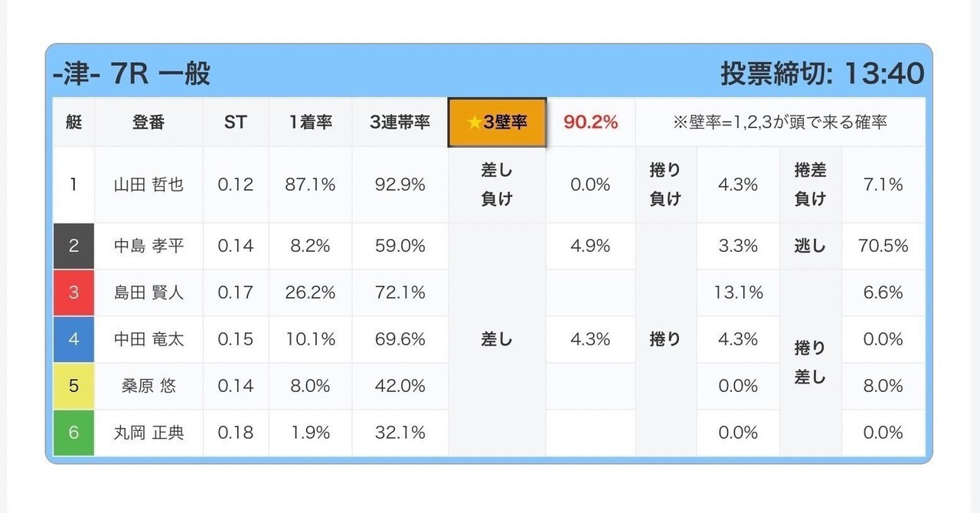Click the 逃し label cell
The height and width of the screenshot is (513, 980).
point(810,246)
